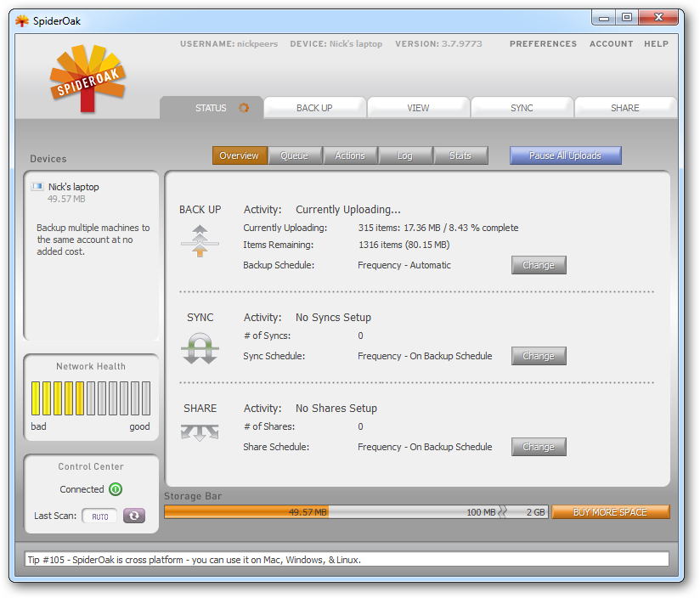Click the '49.57 MB' device size text

(66, 199)
